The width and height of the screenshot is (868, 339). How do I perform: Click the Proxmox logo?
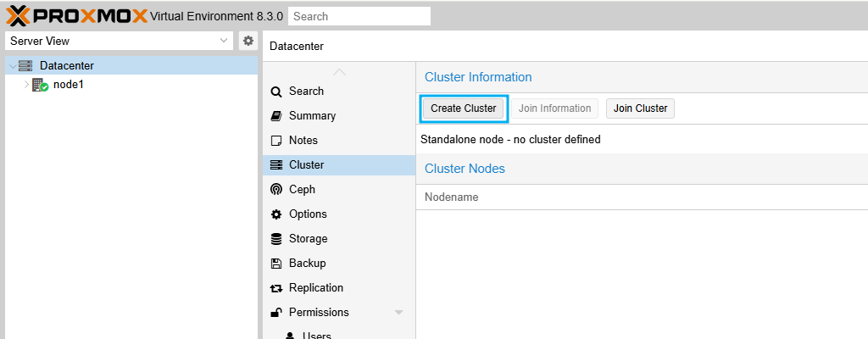(x=77, y=16)
